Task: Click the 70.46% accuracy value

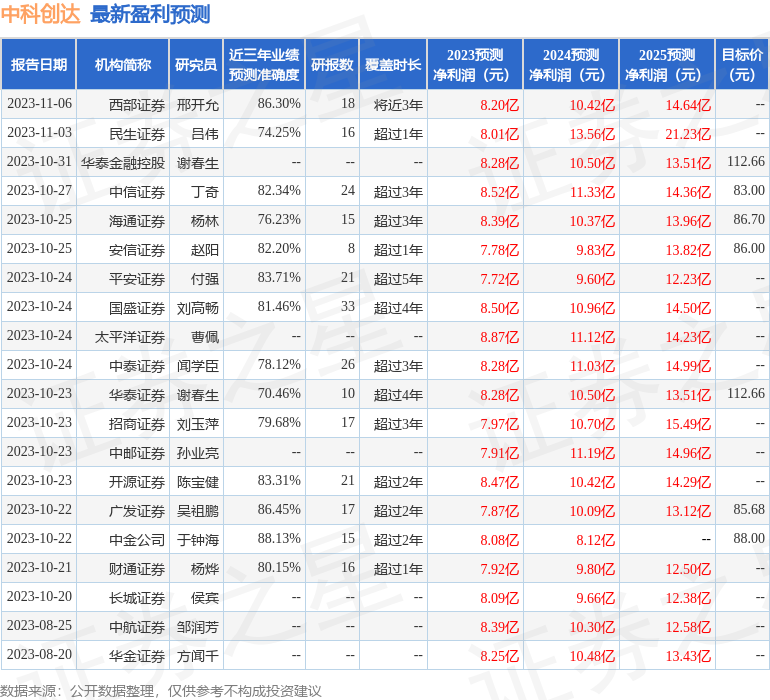Action: click(279, 393)
